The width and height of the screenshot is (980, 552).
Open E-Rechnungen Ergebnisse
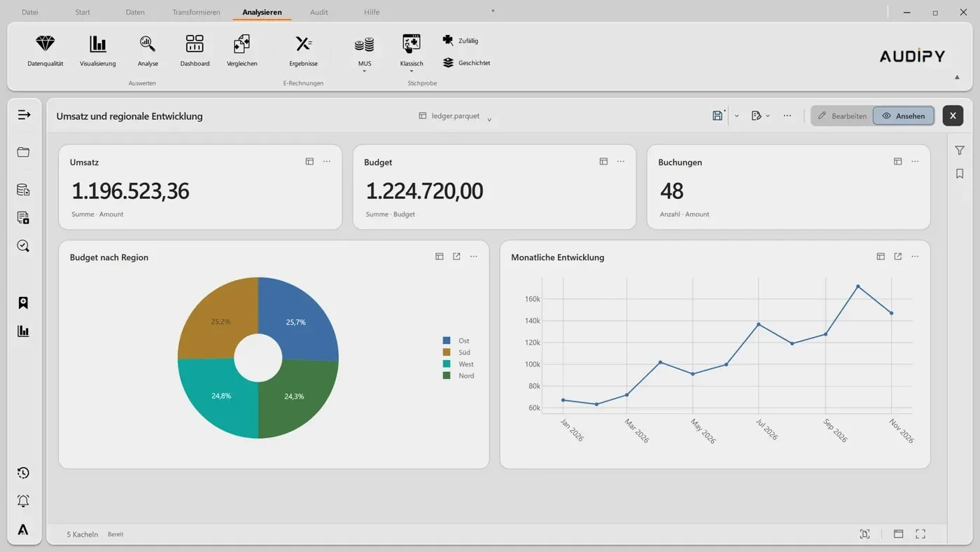coord(303,51)
